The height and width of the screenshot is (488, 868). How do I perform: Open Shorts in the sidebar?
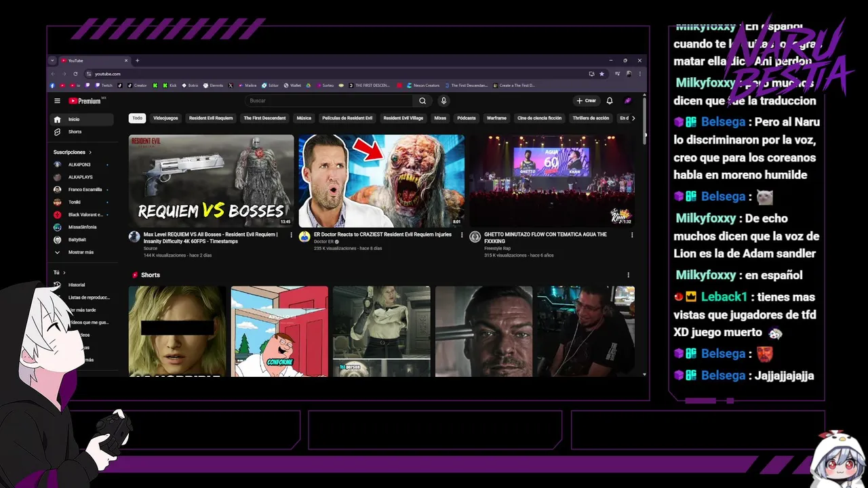(x=82, y=131)
